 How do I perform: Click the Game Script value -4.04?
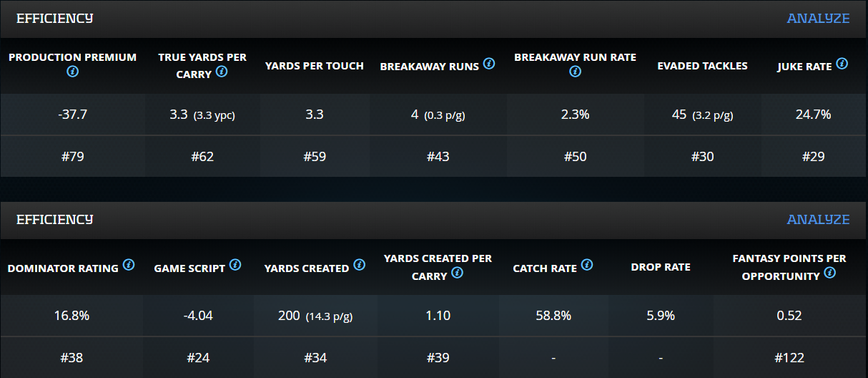(x=198, y=315)
